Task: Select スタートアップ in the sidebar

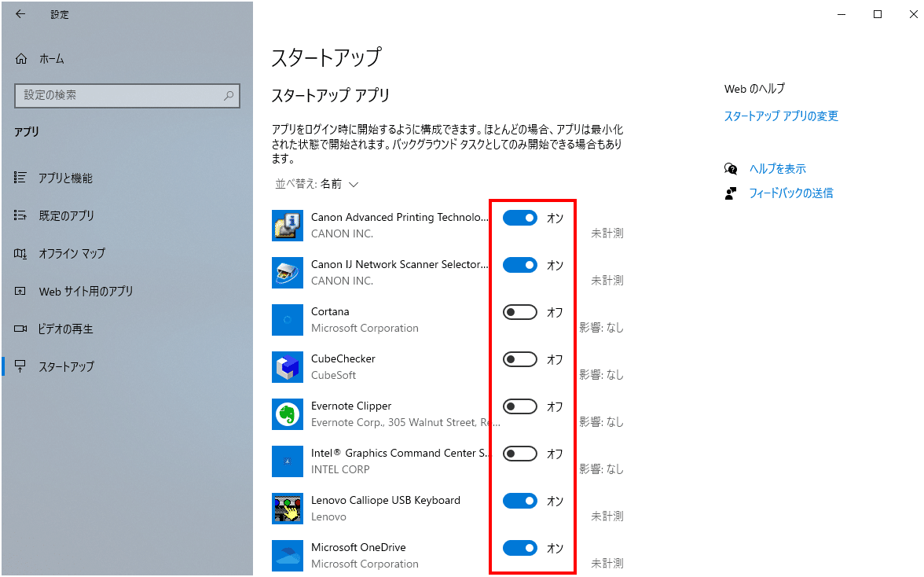Action: [67, 366]
